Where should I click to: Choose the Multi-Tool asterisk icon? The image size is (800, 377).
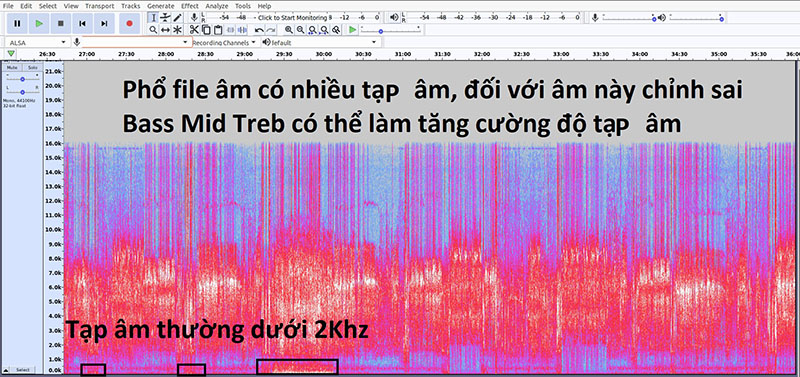177,30
